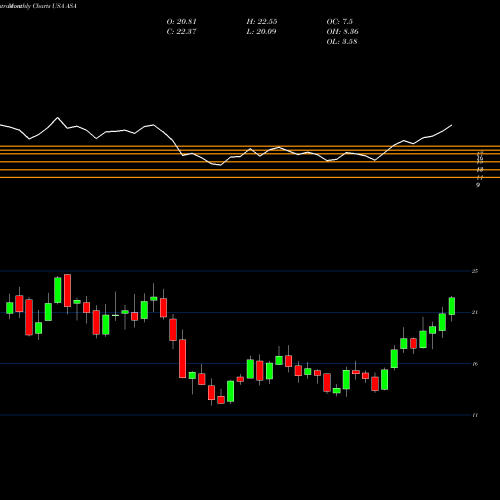Click the 'OL: 3.58' readout

342,42
